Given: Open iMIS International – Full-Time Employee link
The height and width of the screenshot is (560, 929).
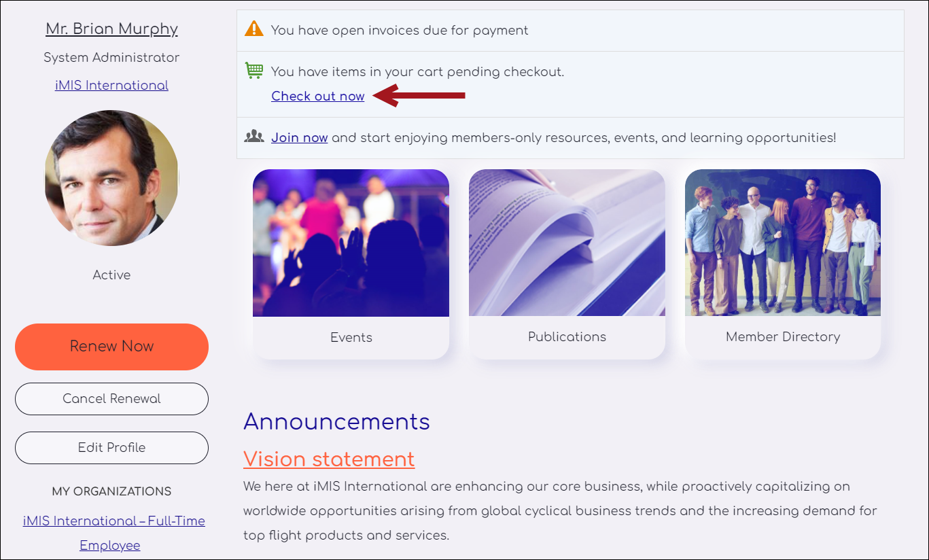Looking at the screenshot, I should [113, 533].
